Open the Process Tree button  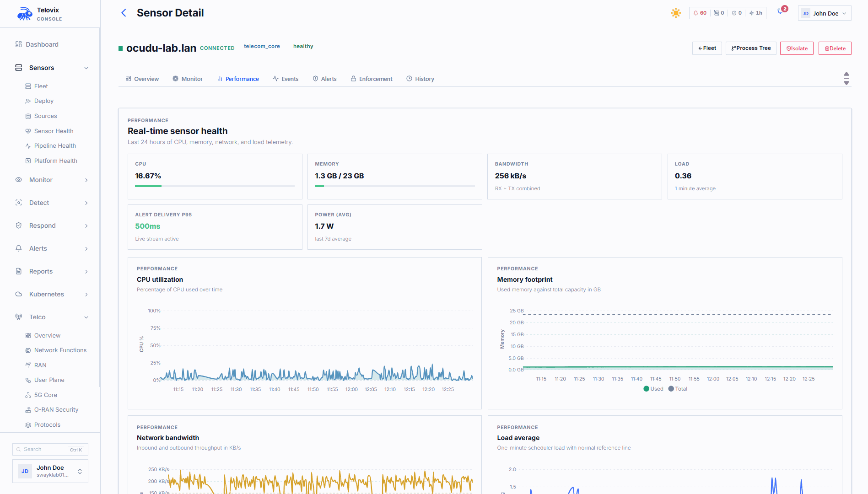751,48
